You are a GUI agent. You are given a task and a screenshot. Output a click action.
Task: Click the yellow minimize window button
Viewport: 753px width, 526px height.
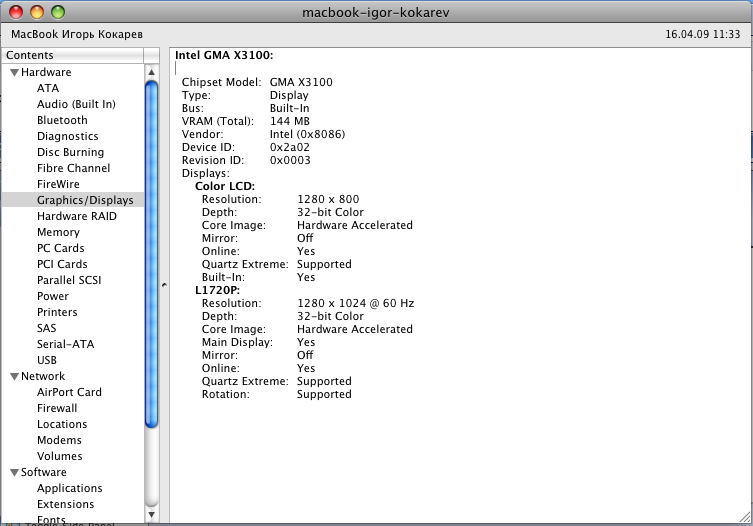[x=37, y=12]
